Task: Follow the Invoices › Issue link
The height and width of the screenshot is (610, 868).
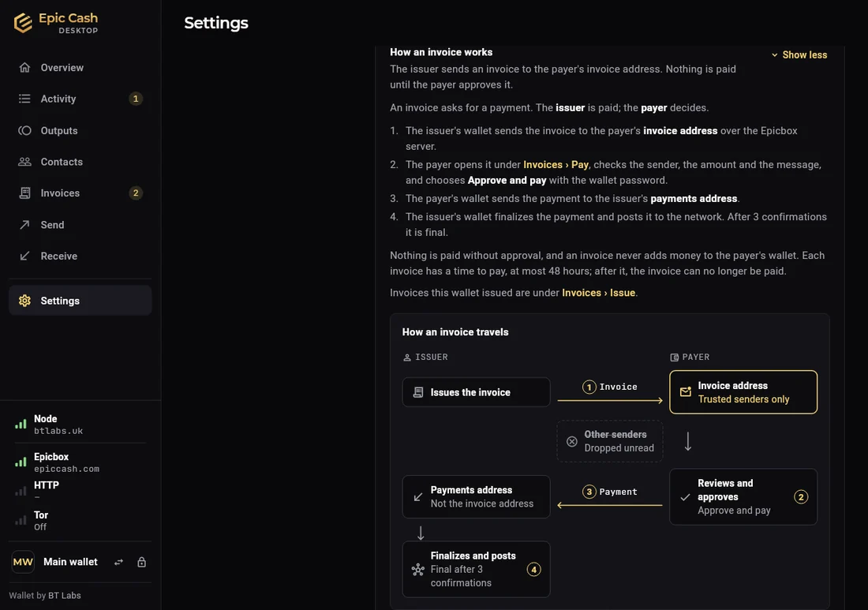Action: (x=598, y=293)
